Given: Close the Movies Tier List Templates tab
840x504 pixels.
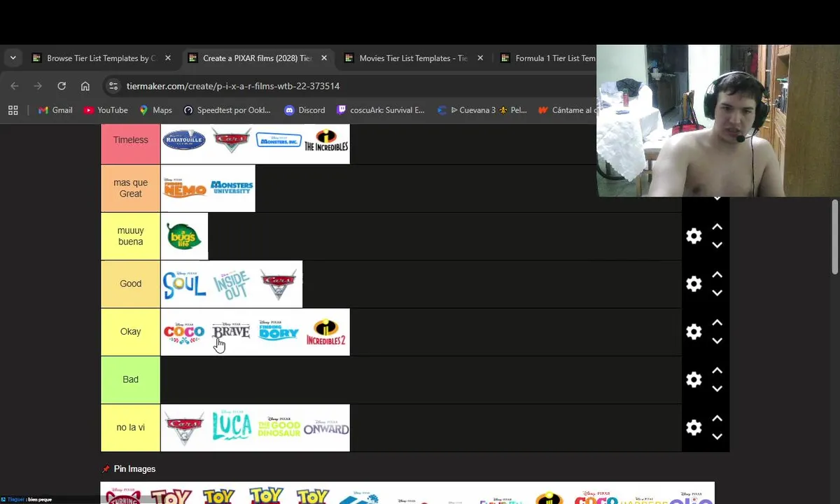Looking at the screenshot, I should pyautogui.click(x=480, y=58).
